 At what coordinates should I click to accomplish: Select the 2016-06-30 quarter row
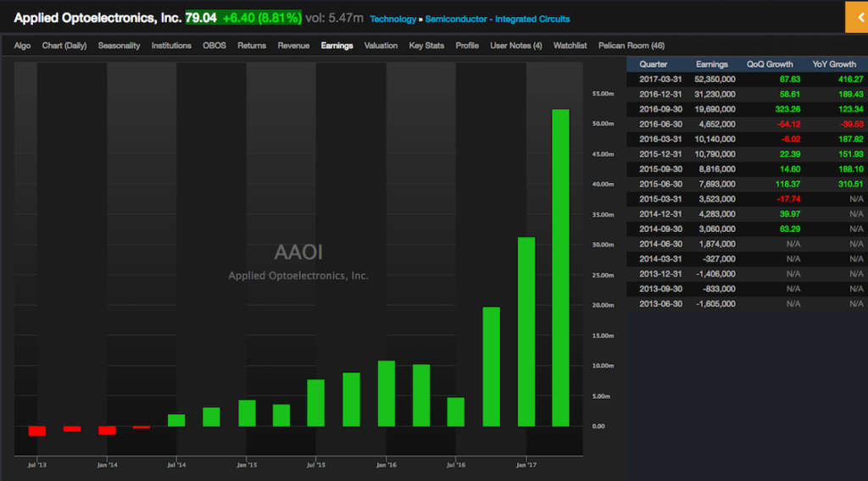748,124
